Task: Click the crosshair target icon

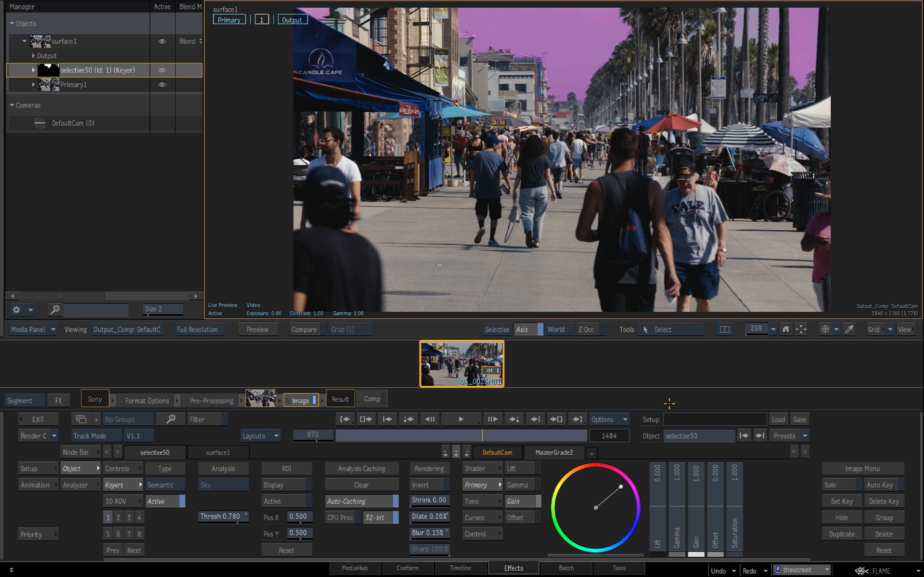Action: pyautogui.click(x=825, y=329)
